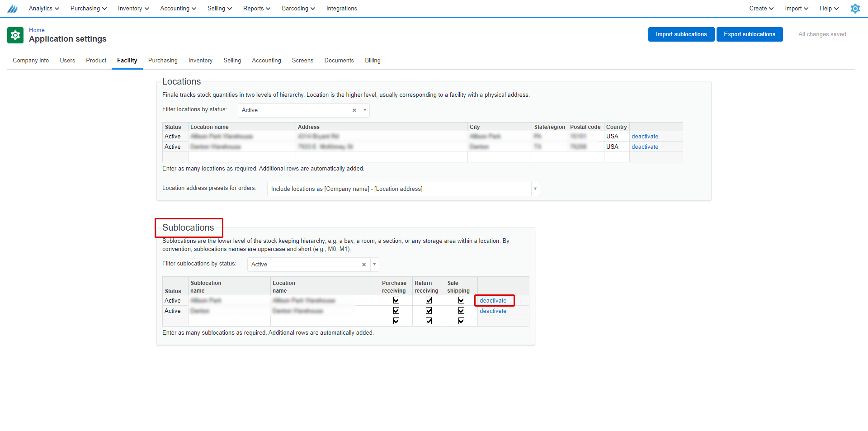Switch to the Company info tab
Viewport: 868px width, 431px height.
(x=31, y=61)
